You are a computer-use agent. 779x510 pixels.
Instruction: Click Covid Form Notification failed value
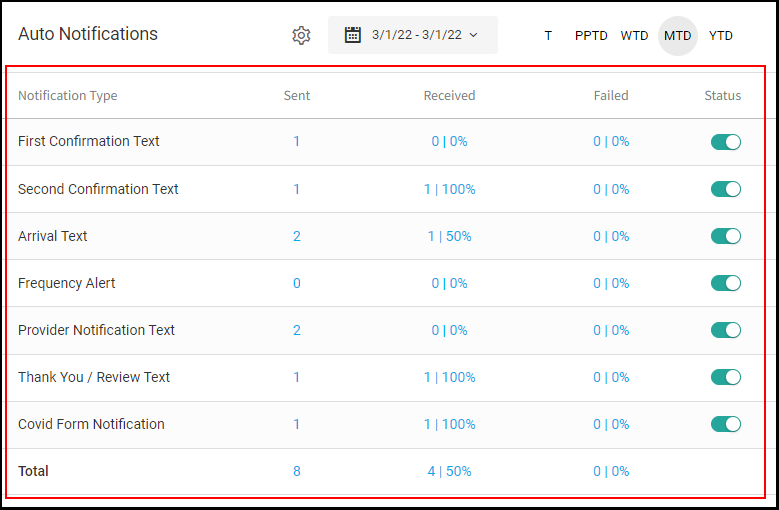pyautogui.click(x=611, y=424)
